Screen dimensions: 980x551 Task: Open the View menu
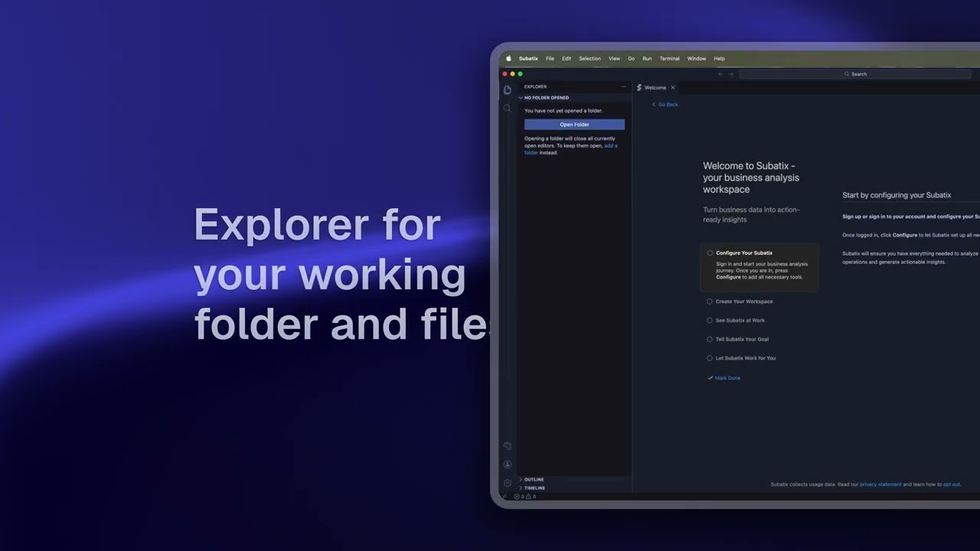click(x=614, y=58)
